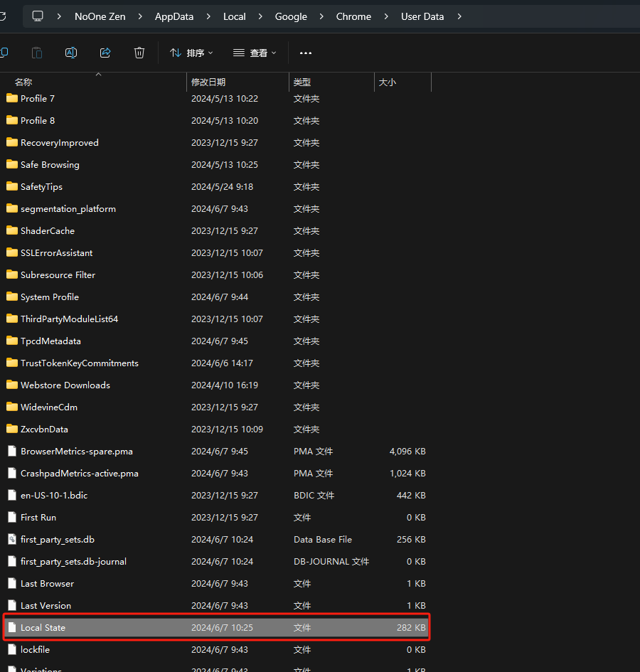Expand the chevron after User Data
The image size is (640, 672).
[x=459, y=16]
